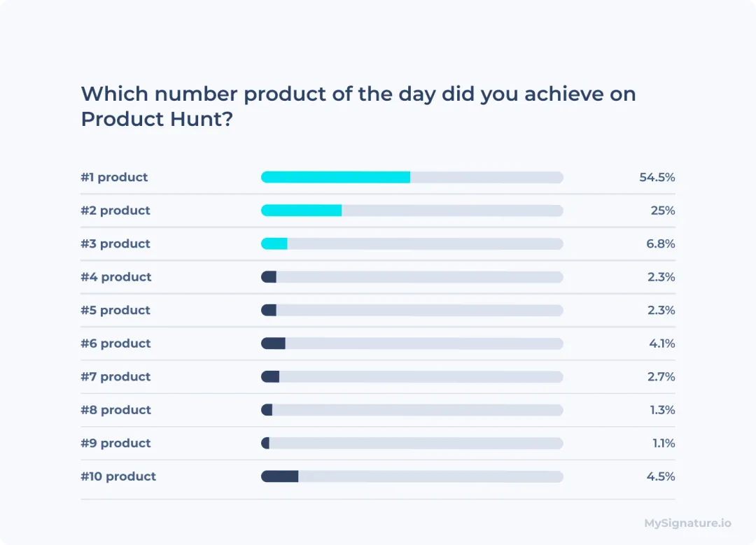Click the "#5 product" label
This screenshot has width=756, height=545.
pos(115,311)
